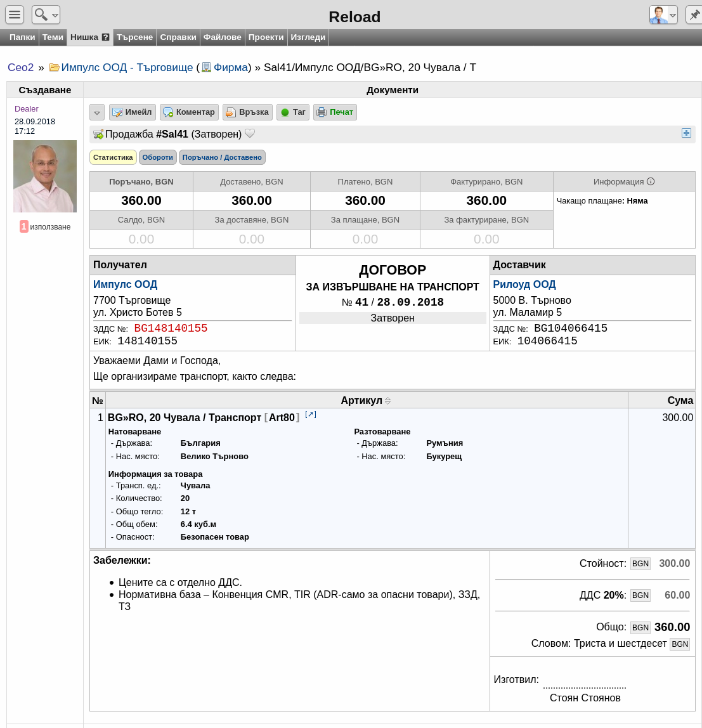
Task: Expand the document with the plus icon
Action: tap(686, 133)
